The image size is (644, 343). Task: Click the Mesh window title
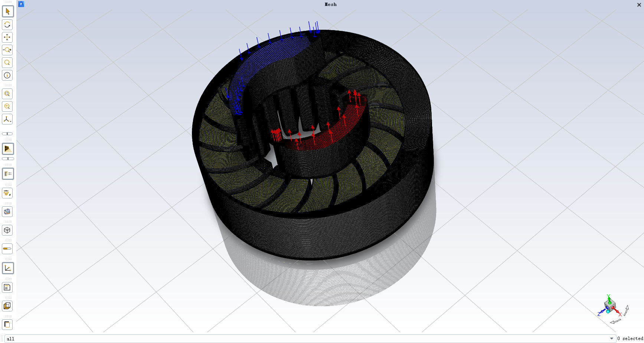(330, 4)
